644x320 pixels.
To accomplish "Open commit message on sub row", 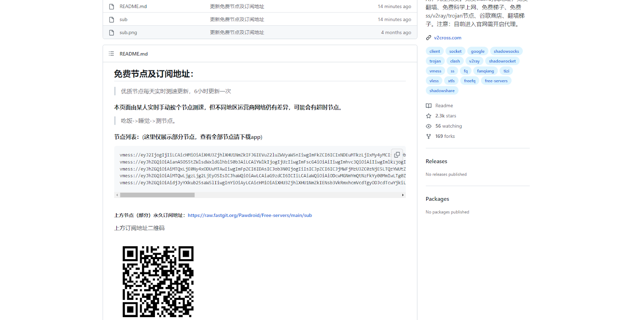I will click(x=237, y=19).
